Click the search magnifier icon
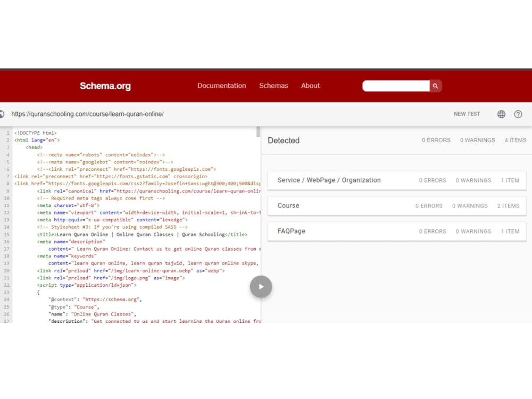 [435, 86]
